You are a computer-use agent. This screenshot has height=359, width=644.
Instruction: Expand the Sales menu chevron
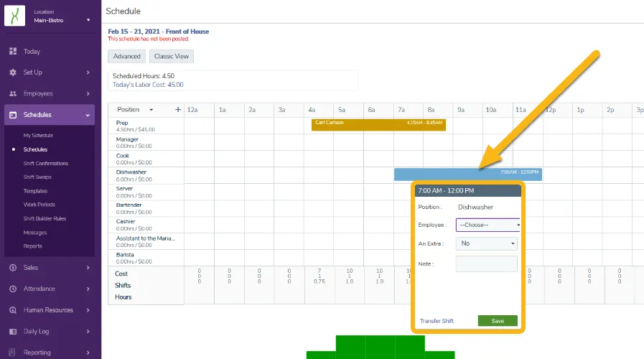[88, 268]
